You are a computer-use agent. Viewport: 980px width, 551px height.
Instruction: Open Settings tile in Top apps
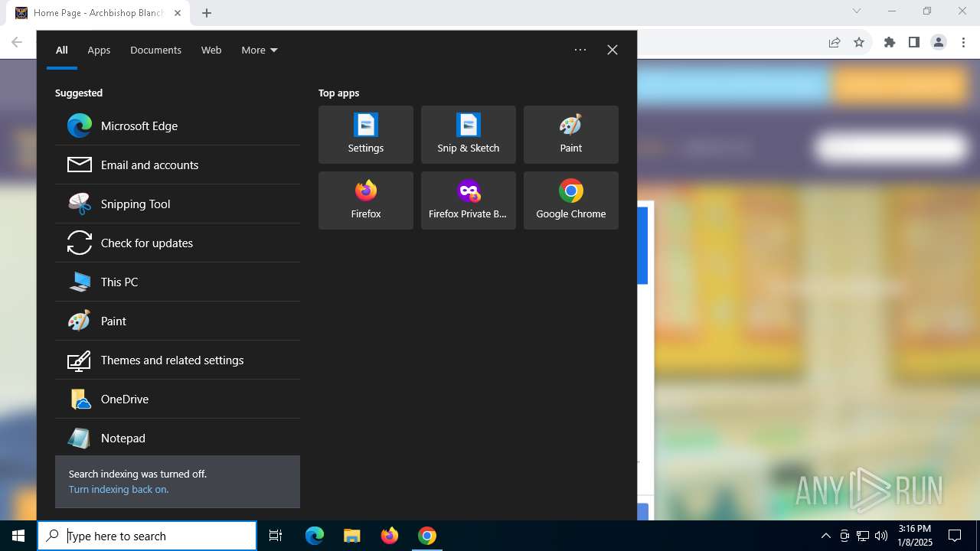point(366,135)
